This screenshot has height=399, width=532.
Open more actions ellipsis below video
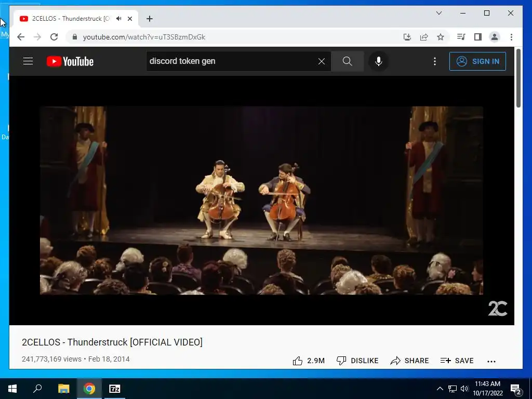point(491,362)
